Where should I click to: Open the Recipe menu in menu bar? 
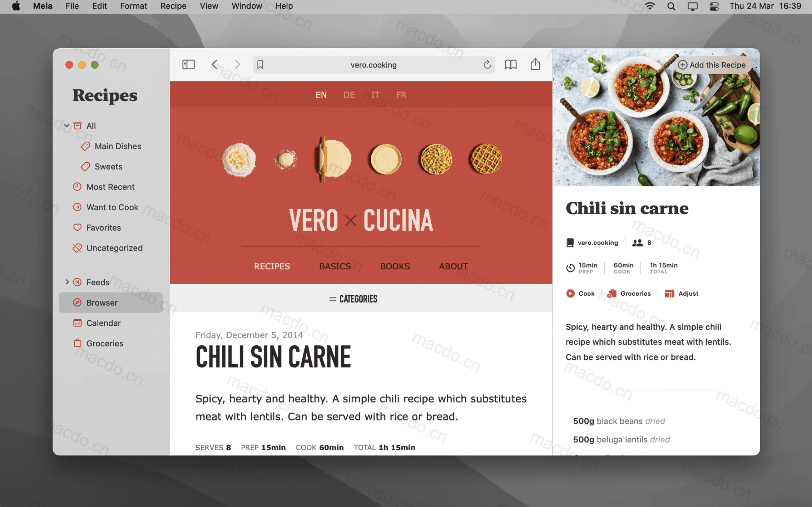click(x=173, y=6)
